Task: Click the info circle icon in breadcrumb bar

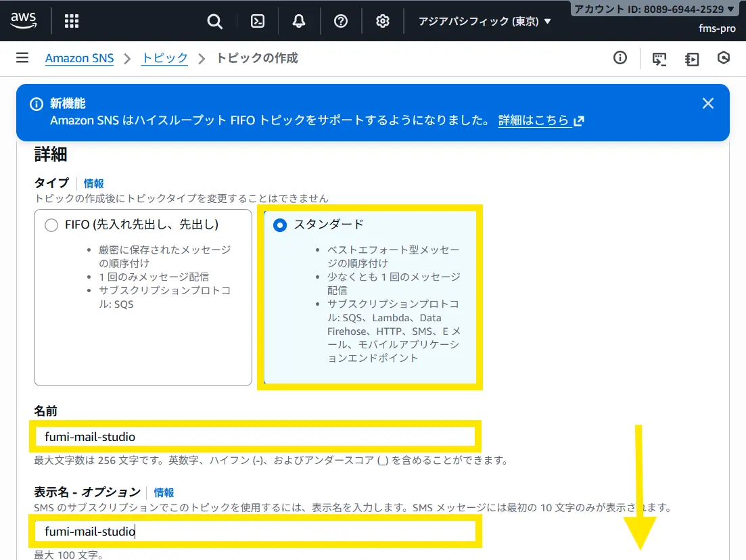Action: (620, 58)
